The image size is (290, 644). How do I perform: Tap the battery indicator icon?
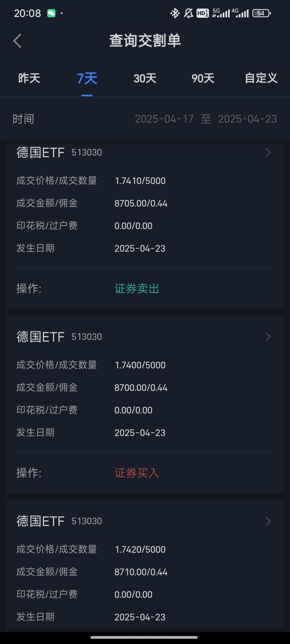[x=262, y=13]
